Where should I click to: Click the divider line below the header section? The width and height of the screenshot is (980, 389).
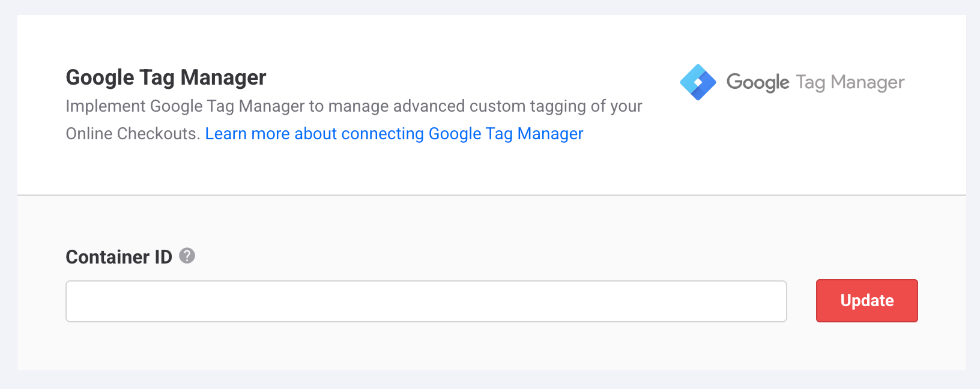[491, 195]
